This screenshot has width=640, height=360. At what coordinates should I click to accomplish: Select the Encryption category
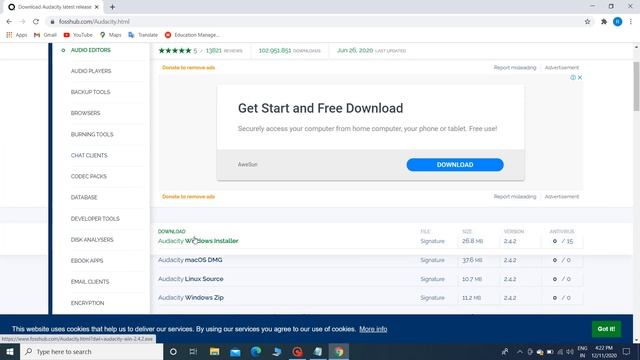pyautogui.click(x=87, y=303)
